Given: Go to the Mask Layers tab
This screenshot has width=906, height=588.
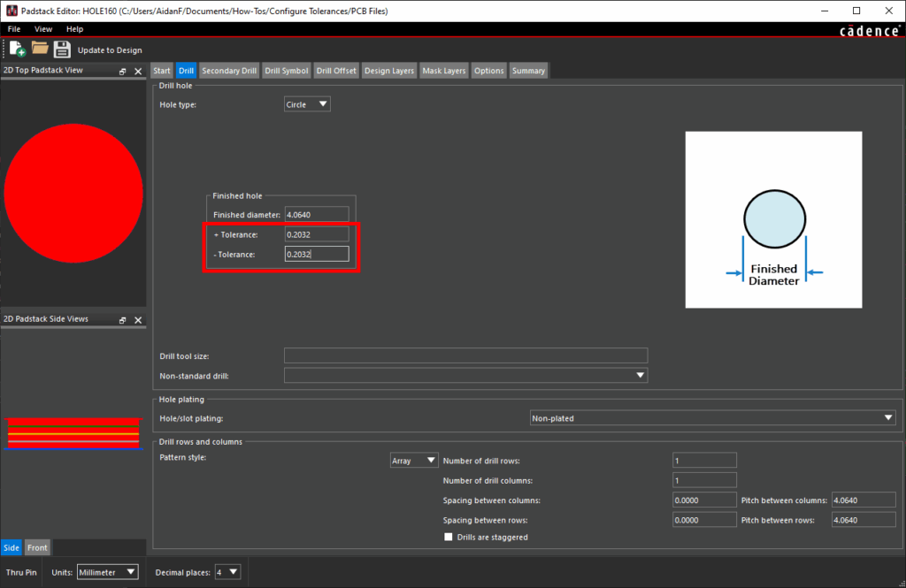Looking at the screenshot, I should click(444, 71).
